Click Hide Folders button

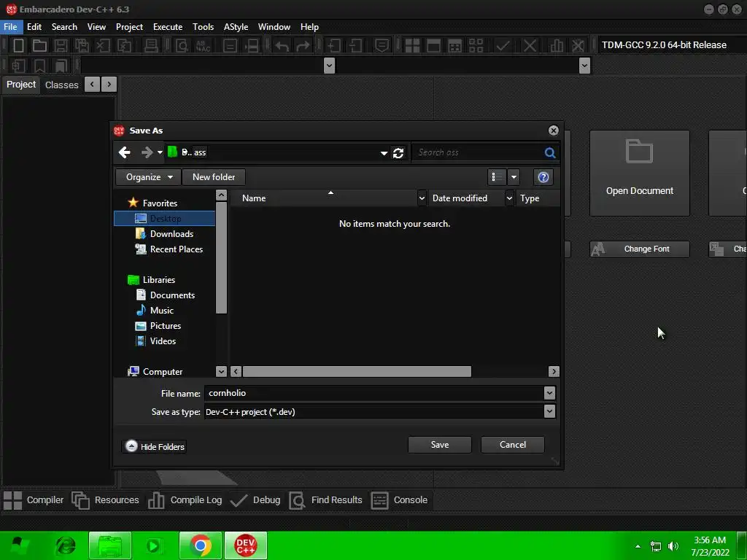point(155,447)
